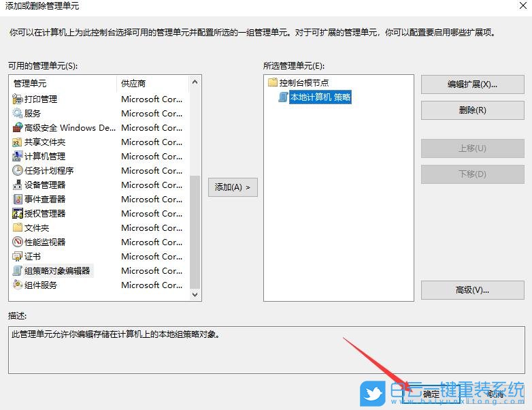This screenshot has height=410, width=532.
Task: Select 事件查看器 in available snap-ins
Action: [x=45, y=200]
